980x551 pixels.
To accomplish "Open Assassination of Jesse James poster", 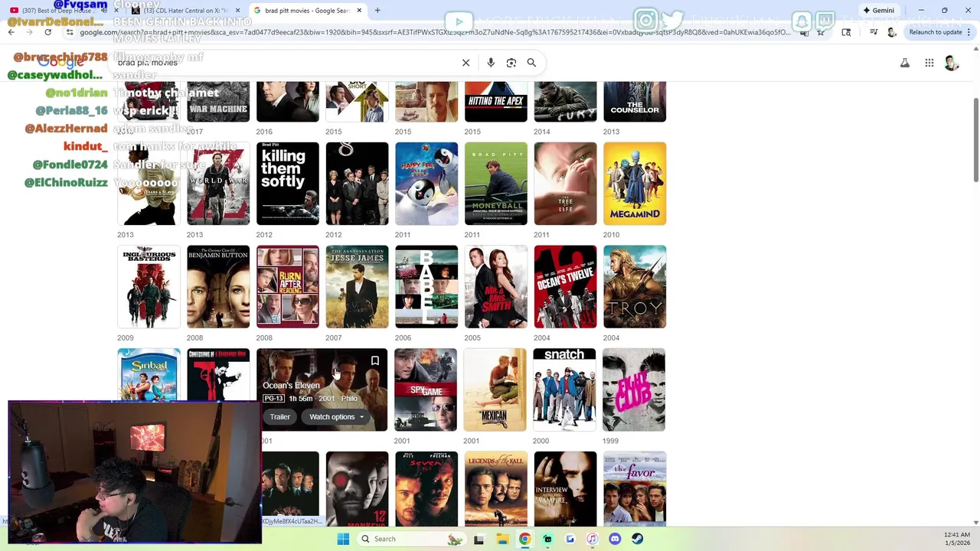I will click(357, 287).
